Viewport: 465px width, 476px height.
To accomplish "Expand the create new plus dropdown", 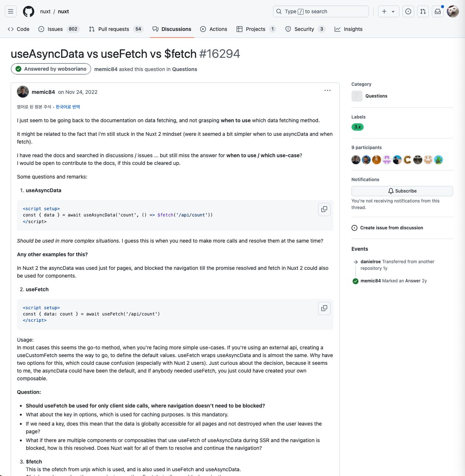I will (388, 11).
